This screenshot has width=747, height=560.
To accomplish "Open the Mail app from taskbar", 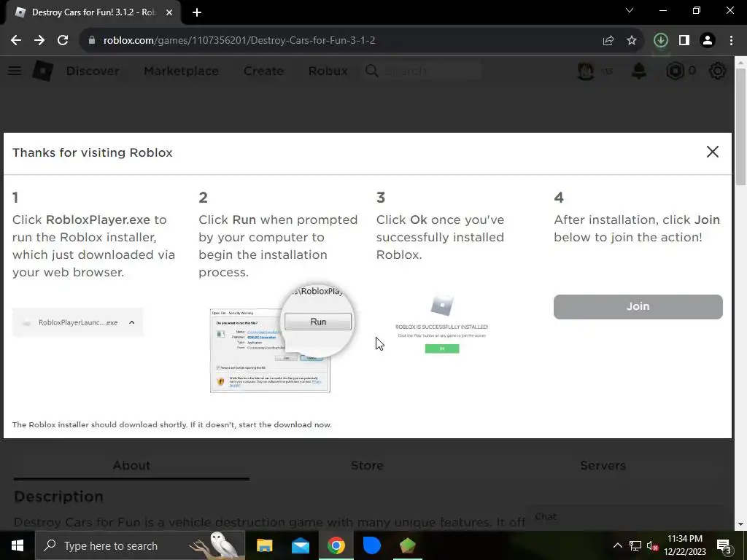I will click(300, 545).
